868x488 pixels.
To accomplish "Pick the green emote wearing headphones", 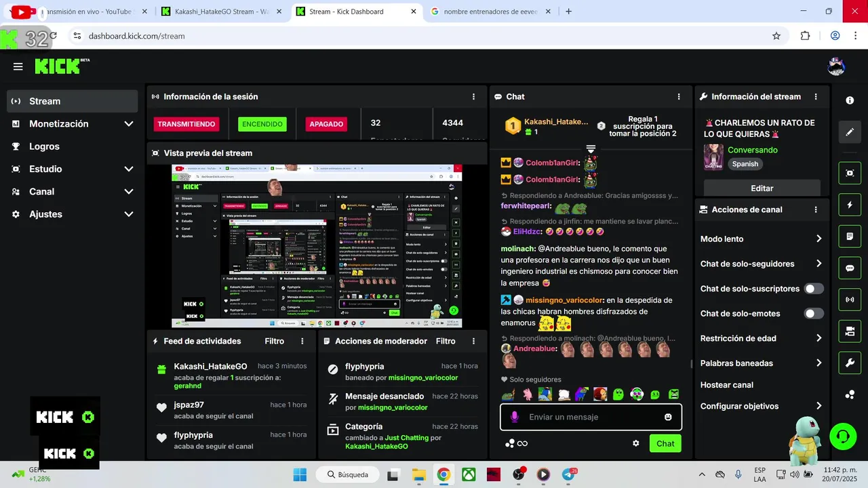I will click(x=637, y=394).
